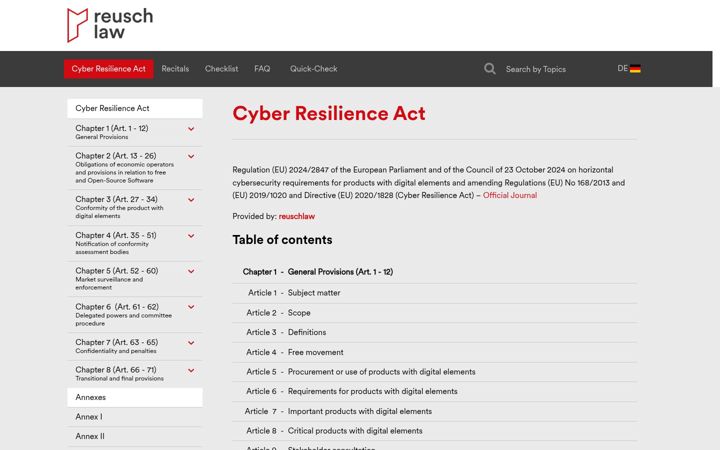
Task: Click the German flag icon
Action: coord(635,69)
